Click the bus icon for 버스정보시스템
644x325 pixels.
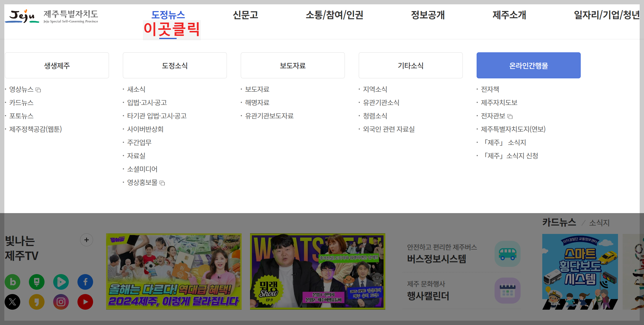pyautogui.click(x=507, y=254)
